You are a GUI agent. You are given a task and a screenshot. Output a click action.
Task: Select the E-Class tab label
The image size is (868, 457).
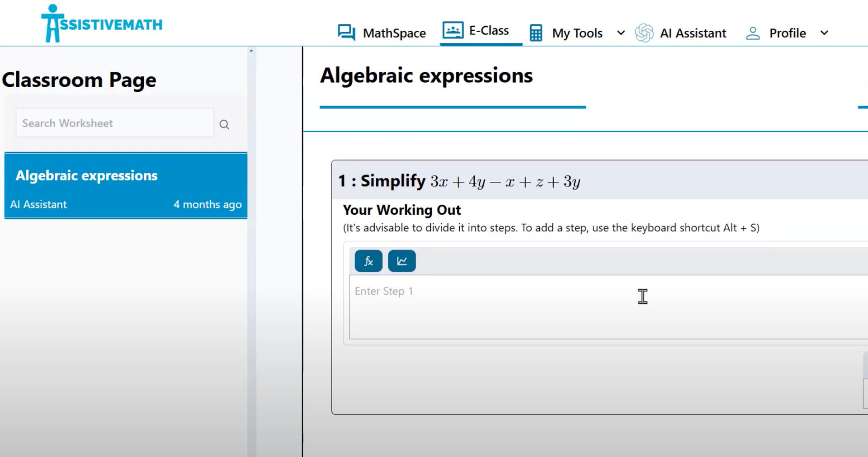489,30
